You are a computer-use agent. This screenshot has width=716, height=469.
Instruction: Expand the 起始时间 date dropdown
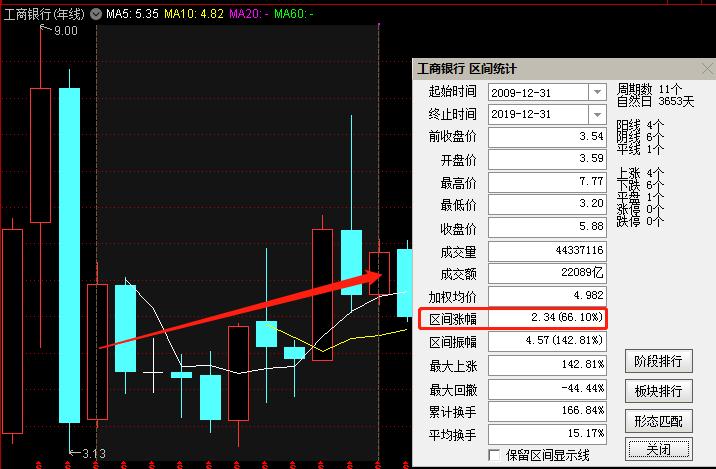[597, 92]
